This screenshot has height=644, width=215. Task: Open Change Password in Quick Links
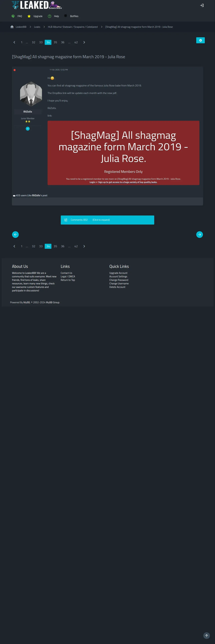click(119, 280)
